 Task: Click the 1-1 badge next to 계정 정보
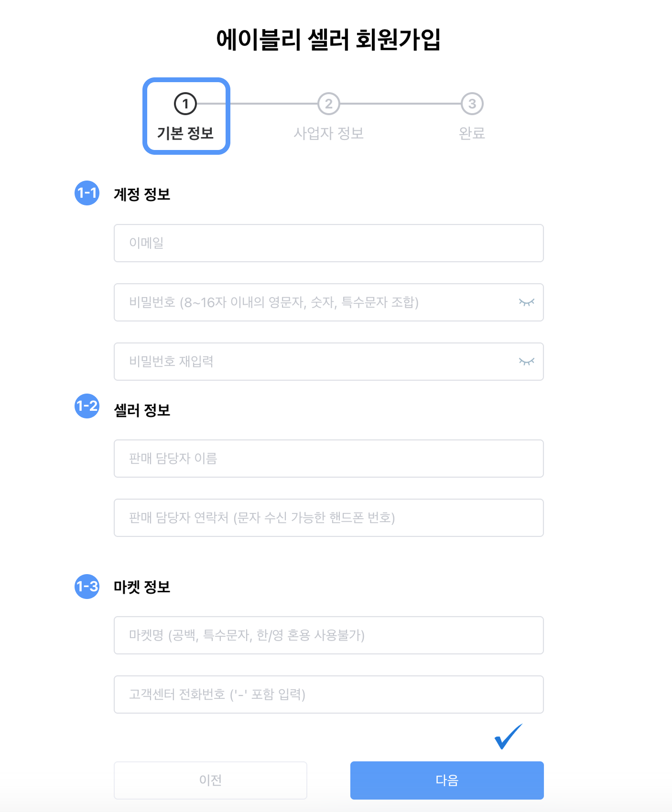click(87, 192)
